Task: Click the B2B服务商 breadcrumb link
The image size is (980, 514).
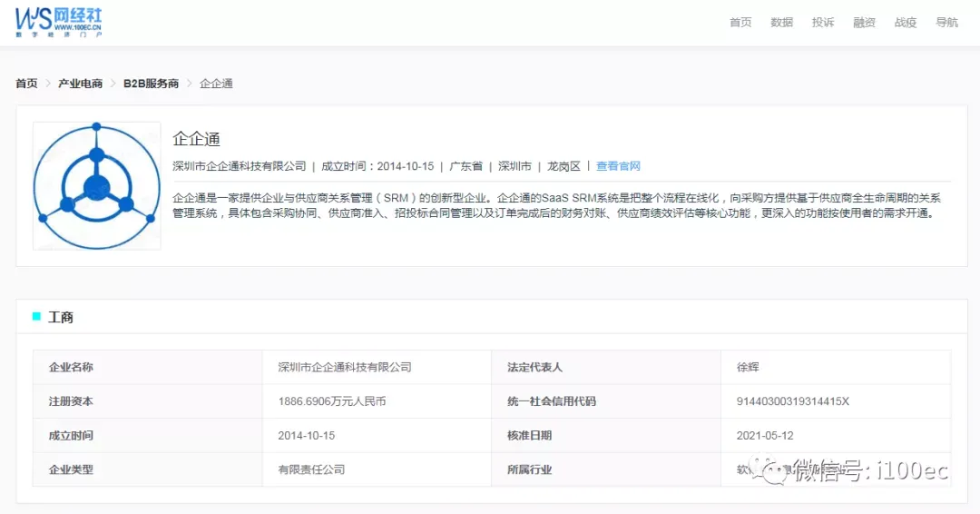Action: pos(152,84)
